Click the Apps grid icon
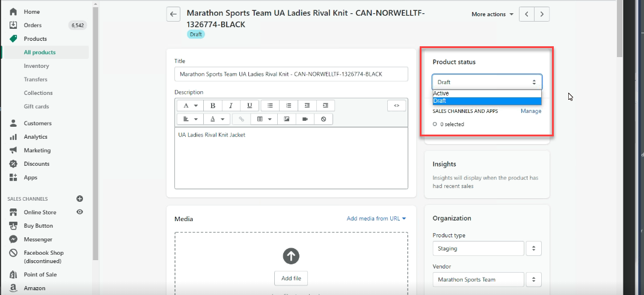 [13, 177]
